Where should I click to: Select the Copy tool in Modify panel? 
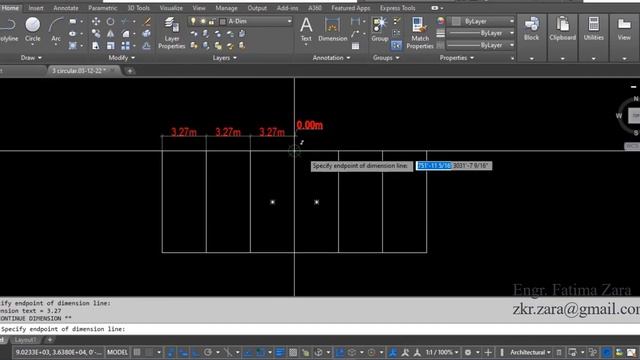[96, 33]
